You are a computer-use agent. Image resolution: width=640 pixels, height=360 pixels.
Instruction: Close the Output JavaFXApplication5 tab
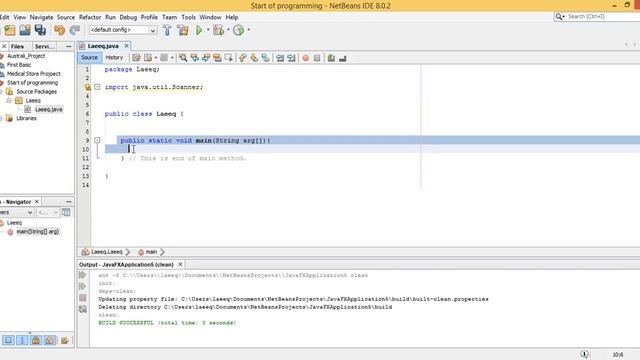[x=180, y=264]
